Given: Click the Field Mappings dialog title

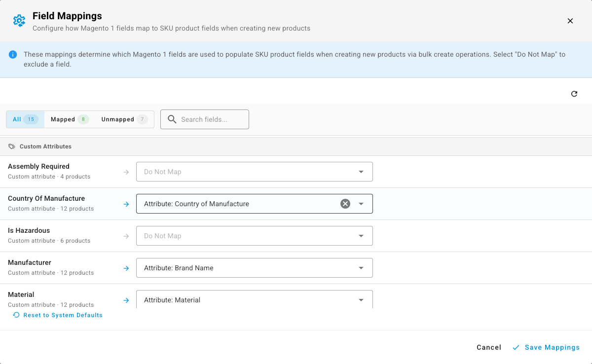Looking at the screenshot, I should (x=67, y=16).
